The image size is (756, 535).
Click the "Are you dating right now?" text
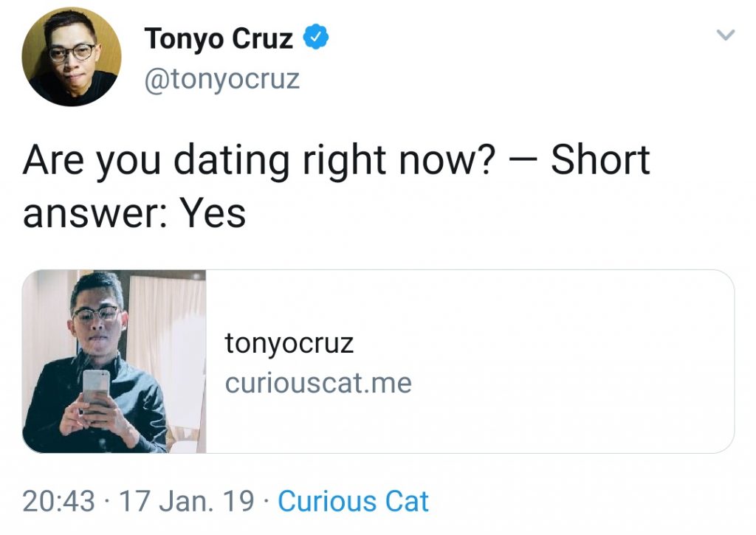point(258,160)
